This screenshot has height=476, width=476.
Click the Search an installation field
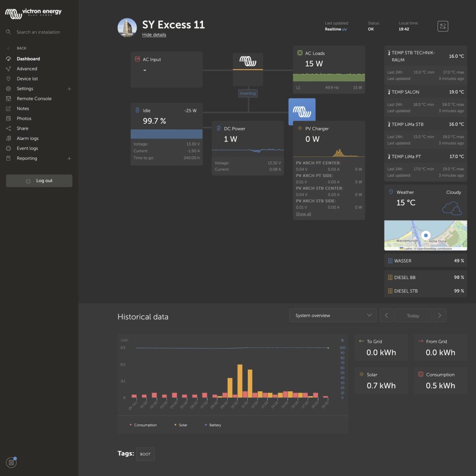pos(38,32)
